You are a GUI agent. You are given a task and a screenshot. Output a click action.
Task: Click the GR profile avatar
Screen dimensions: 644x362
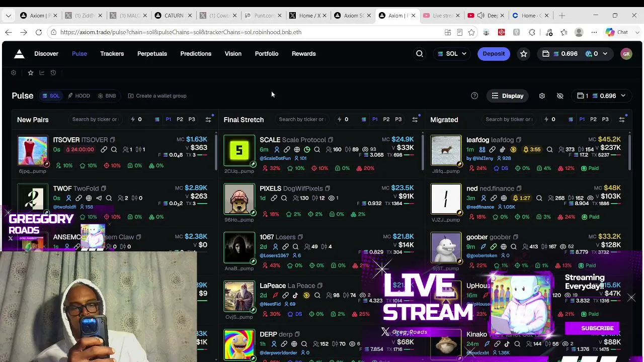tap(626, 54)
